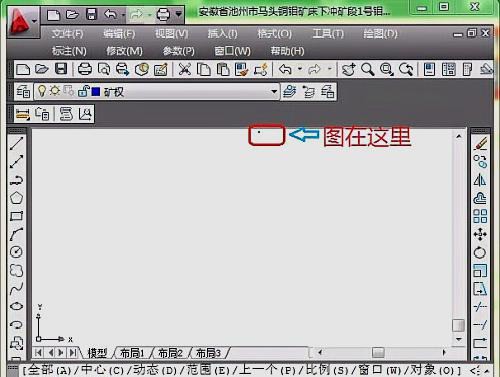
Task: Click the Zoom realtime magnifier icon
Action: (367, 69)
